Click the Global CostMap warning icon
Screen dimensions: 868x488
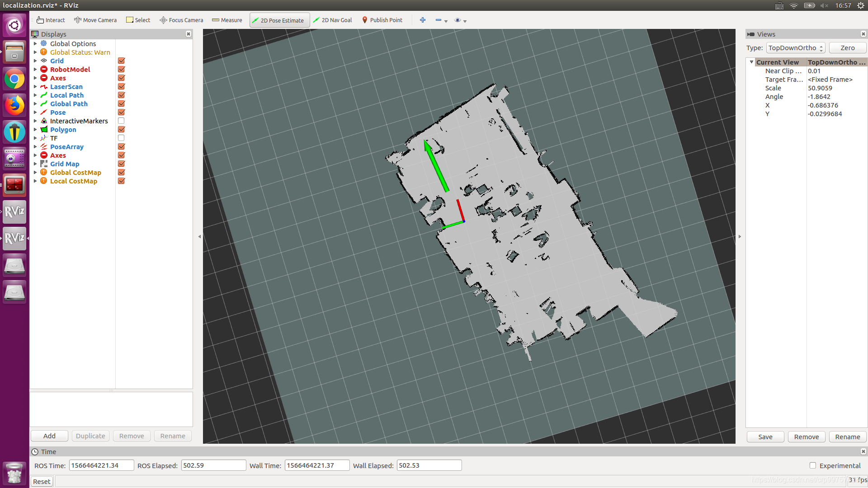pos(44,172)
